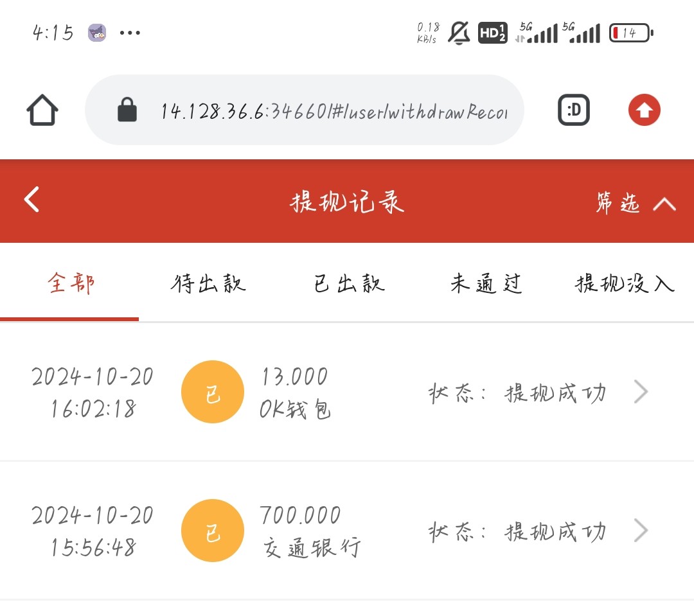Screen dimensions: 694x616
Task: Open the 交通银行 withdrawal record timestamp
Action: tap(93, 531)
